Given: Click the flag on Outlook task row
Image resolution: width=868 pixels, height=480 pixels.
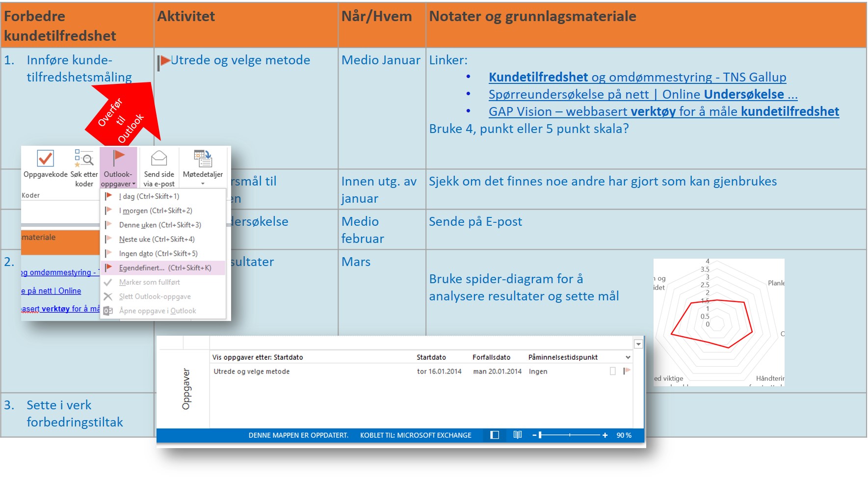Looking at the screenshot, I should point(627,371).
